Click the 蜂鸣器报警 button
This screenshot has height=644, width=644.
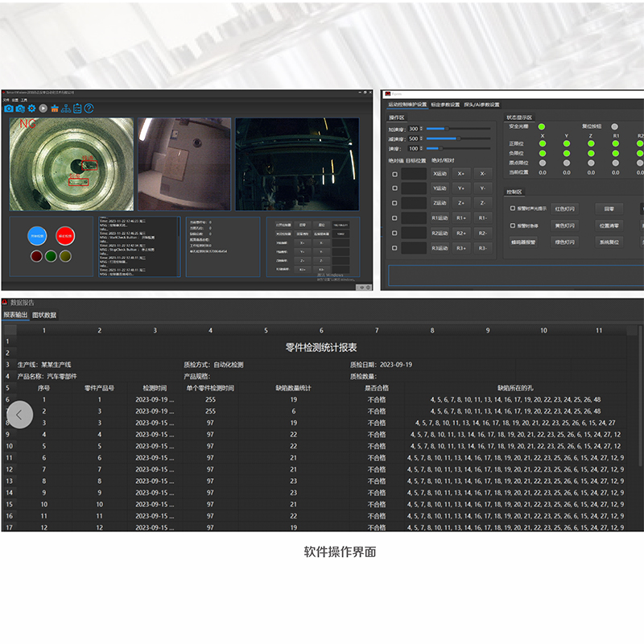coord(523,242)
